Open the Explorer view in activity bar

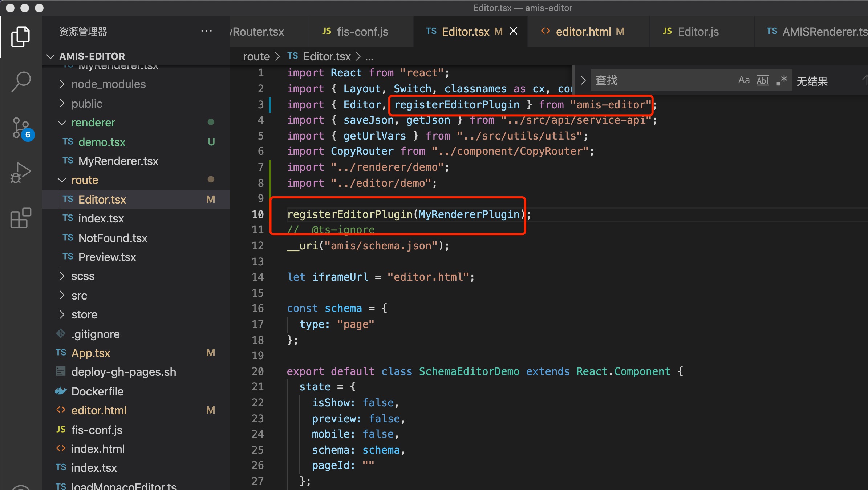pos(21,37)
